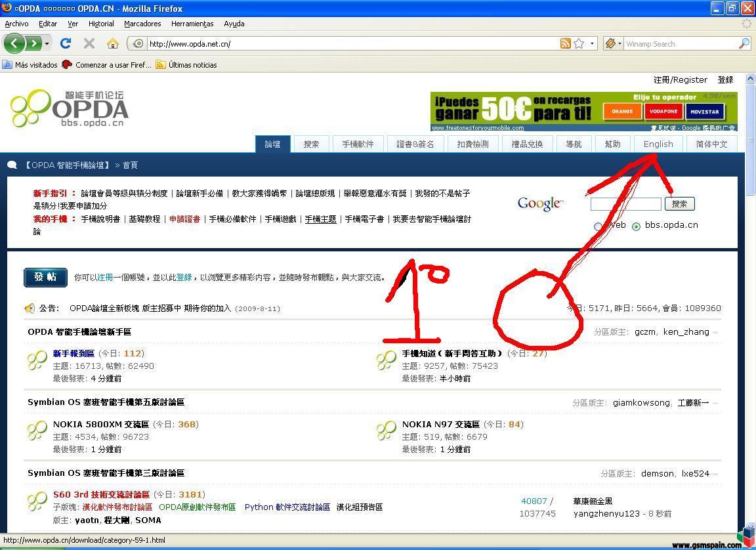The image size is (756, 550).
Task: Open the 論壇 navigation tab
Action: point(272,144)
